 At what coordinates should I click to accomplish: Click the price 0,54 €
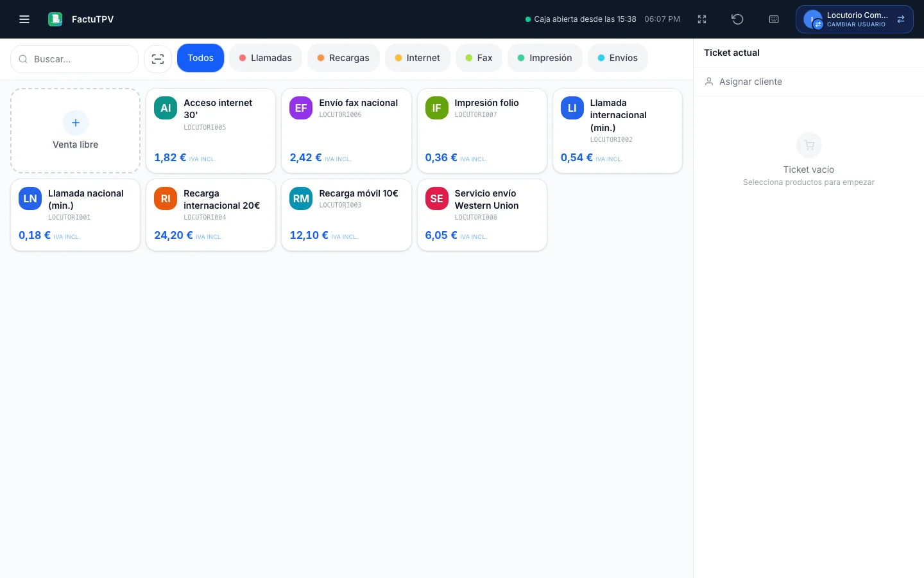coord(577,157)
